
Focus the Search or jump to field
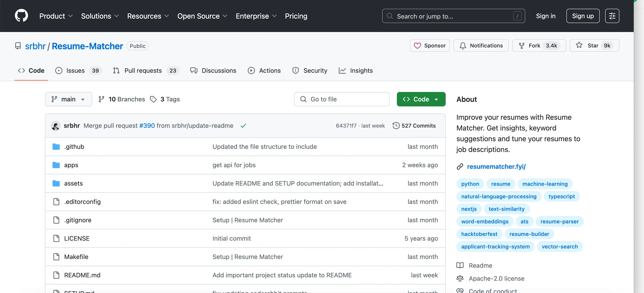pyautogui.click(x=453, y=16)
